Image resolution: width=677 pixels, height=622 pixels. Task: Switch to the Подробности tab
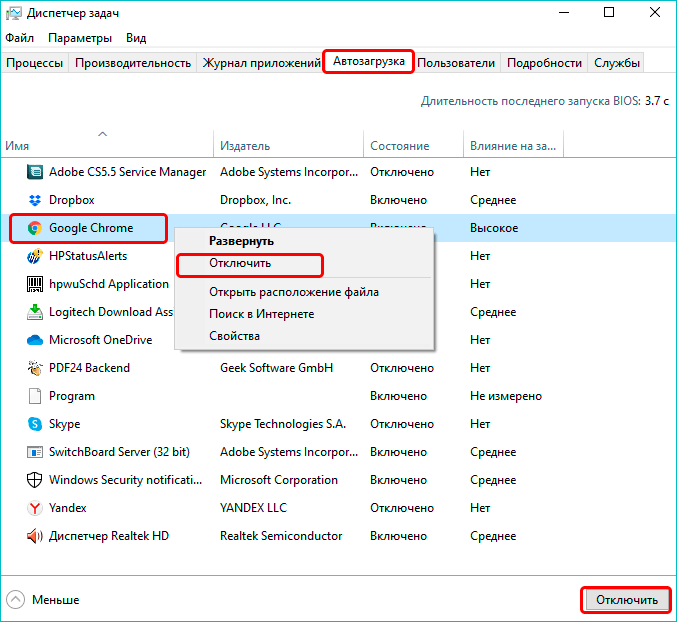(544, 63)
